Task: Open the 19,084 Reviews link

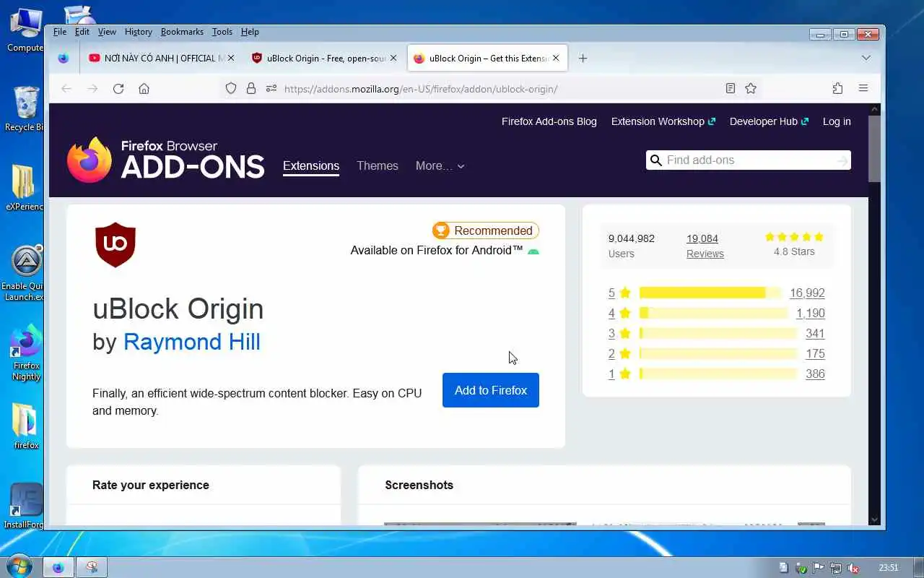Action: tap(705, 246)
